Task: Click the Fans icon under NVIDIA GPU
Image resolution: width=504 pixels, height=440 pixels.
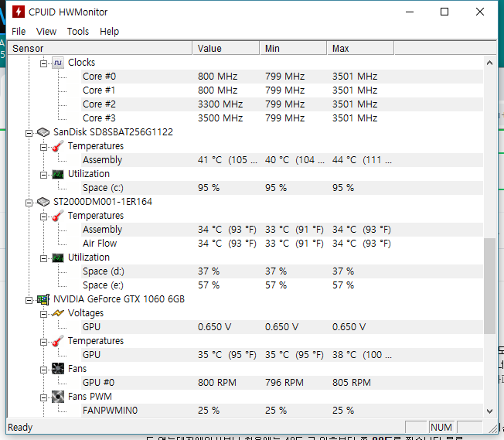Action: click(58, 369)
